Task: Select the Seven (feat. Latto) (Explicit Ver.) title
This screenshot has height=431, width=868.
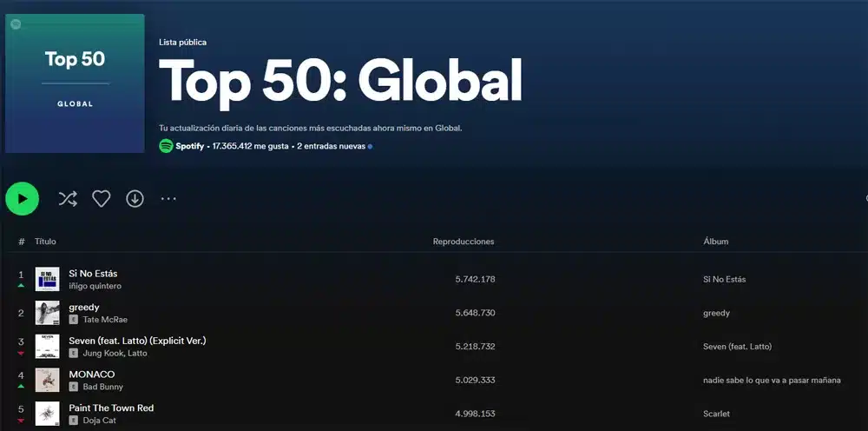Action: (x=137, y=341)
